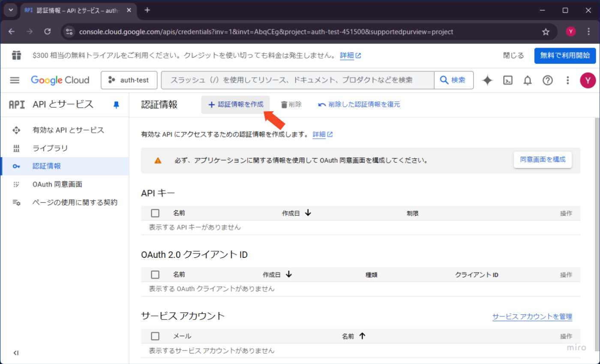Viewport: 600px width, 364px height.
Task: Click 認証情報を作成 button
Action: pos(236,104)
